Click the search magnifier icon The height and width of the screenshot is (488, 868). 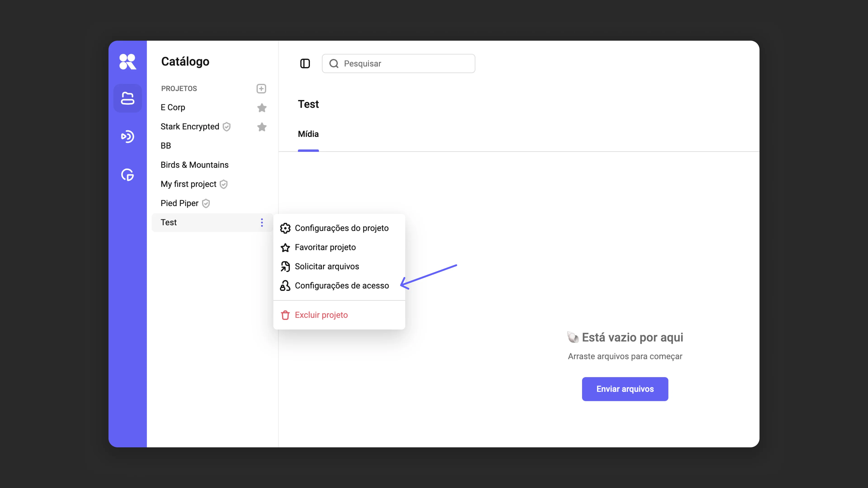pyautogui.click(x=334, y=63)
